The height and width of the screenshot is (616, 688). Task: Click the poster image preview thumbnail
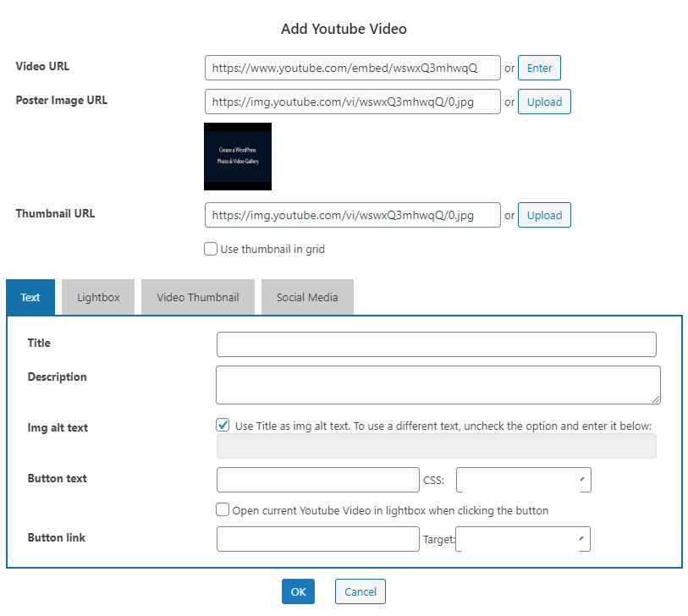pyautogui.click(x=238, y=157)
